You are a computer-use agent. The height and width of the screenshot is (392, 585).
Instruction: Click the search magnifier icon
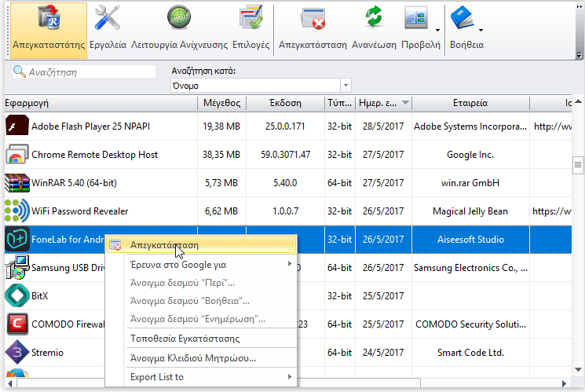click(x=19, y=71)
